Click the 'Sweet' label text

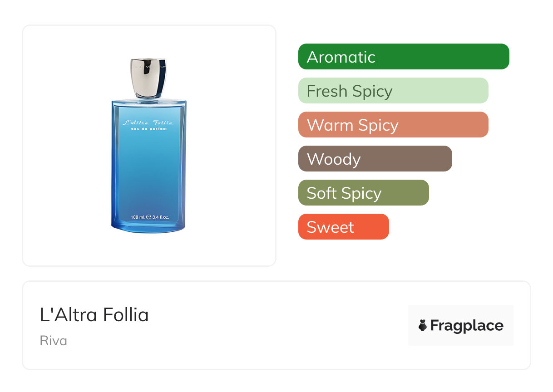point(330,227)
